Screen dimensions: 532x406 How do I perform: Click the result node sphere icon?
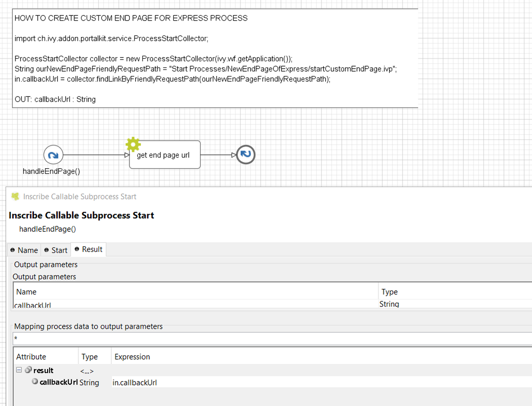click(28, 370)
